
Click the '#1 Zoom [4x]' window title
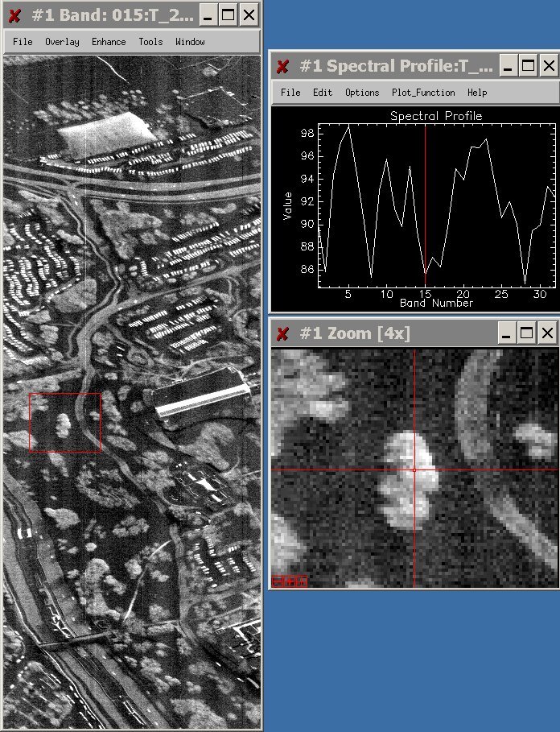point(355,333)
